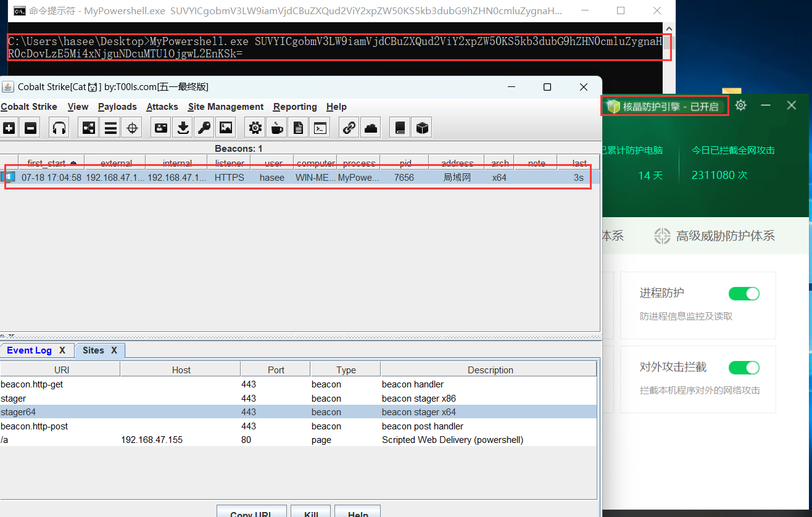This screenshot has height=517, width=812.
Task: Generate Windows executable via the gear icon
Action: (x=255, y=128)
